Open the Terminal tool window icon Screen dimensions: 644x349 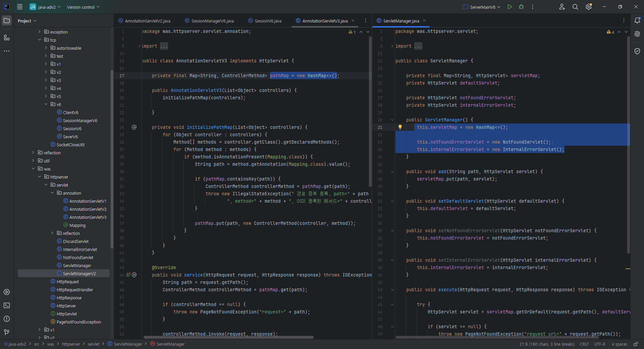click(7, 305)
